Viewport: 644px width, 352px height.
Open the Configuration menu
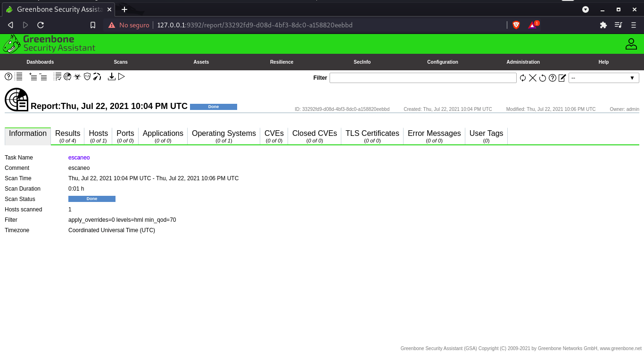point(443,62)
